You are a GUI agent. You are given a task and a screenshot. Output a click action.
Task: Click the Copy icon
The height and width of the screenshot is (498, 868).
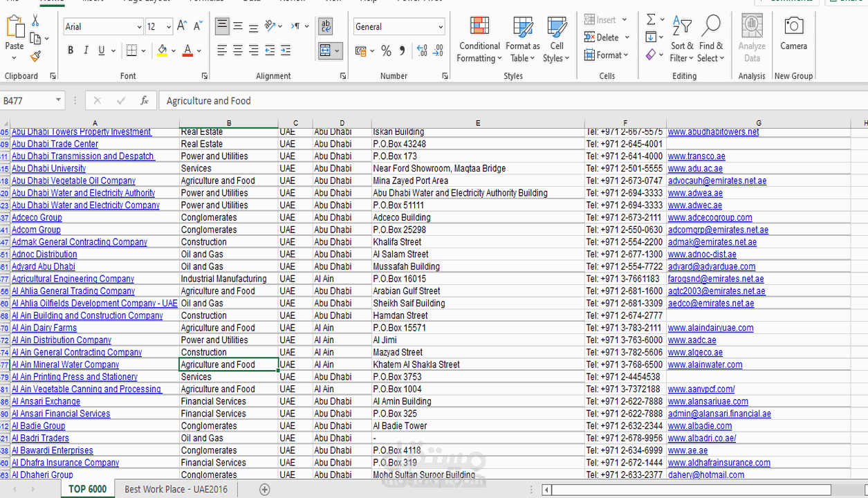[x=35, y=39]
